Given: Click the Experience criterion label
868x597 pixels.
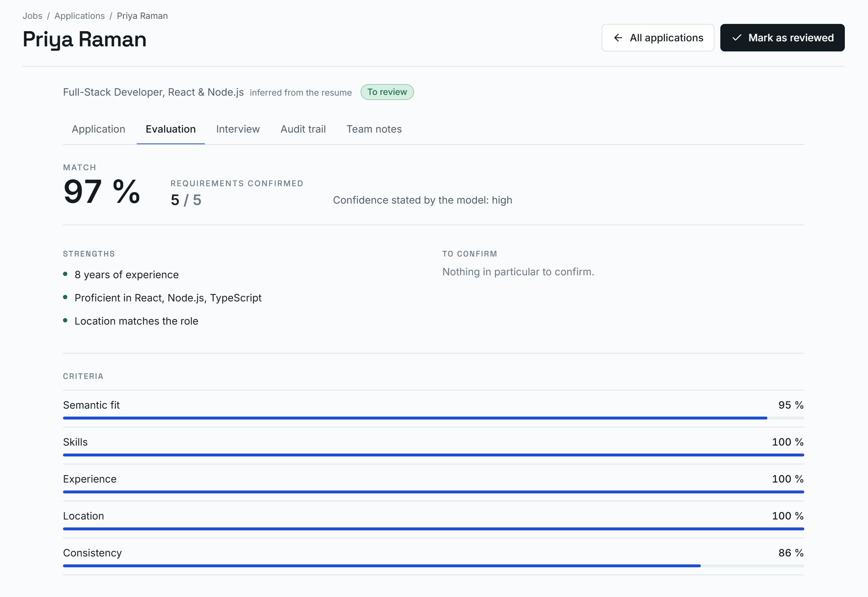Looking at the screenshot, I should pos(90,479).
